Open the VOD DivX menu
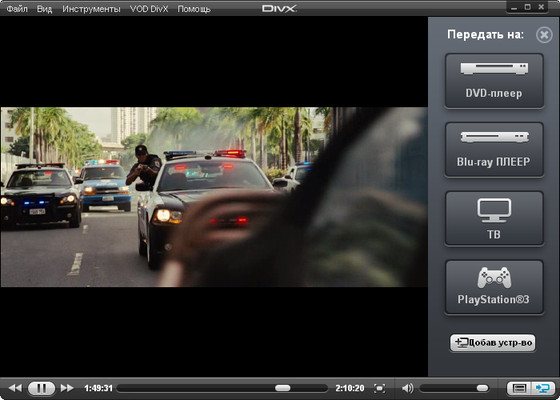 (149, 9)
